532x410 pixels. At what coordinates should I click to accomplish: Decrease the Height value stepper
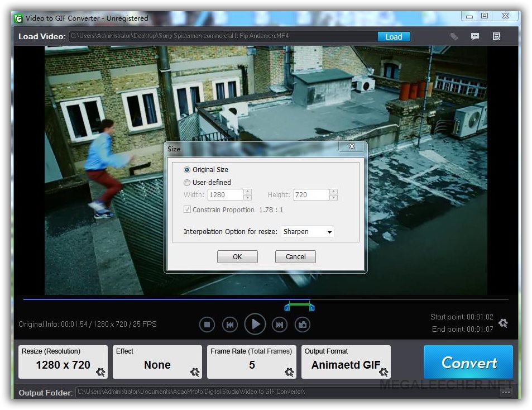click(x=333, y=198)
